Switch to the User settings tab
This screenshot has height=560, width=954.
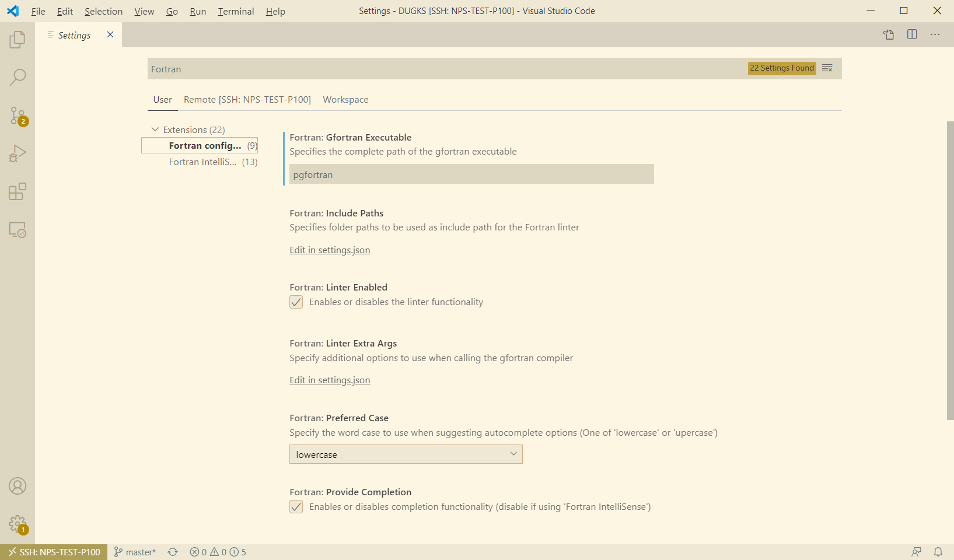[163, 100]
